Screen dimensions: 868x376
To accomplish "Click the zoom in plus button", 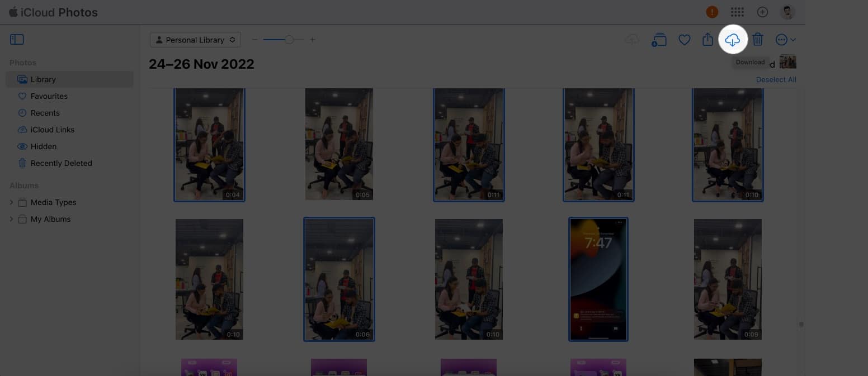I will point(313,40).
